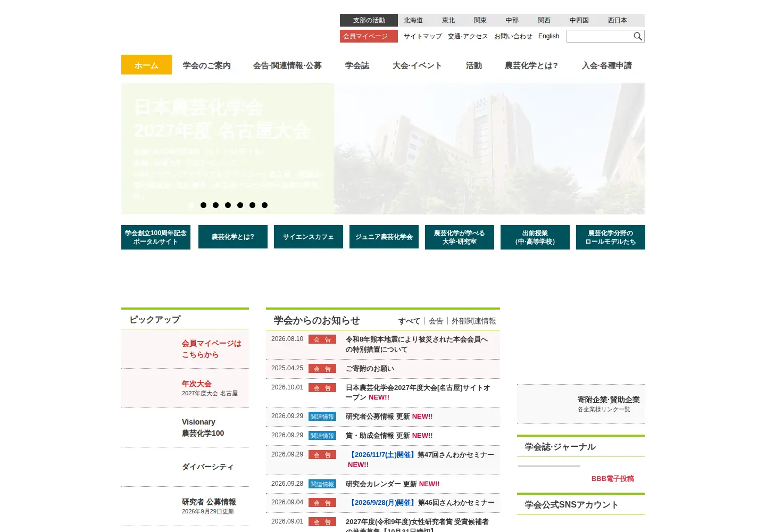Go to the 関東 branch page
766x532 pixels.
point(480,20)
